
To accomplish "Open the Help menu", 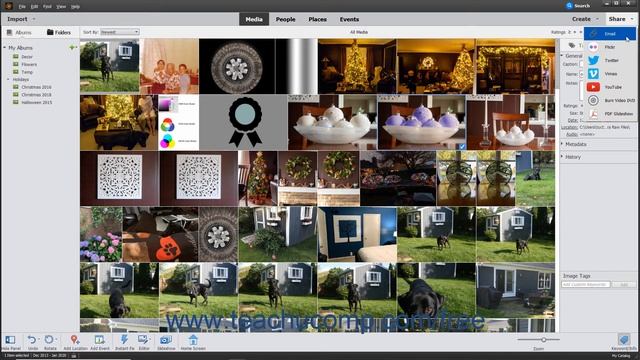I will 76,7.
